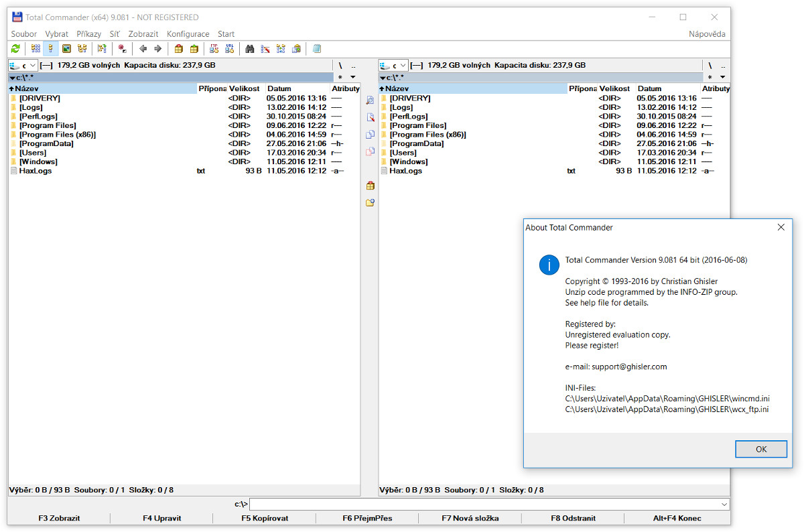
Task: Click the right panel path bar c:\*.*
Action: tap(541, 78)
